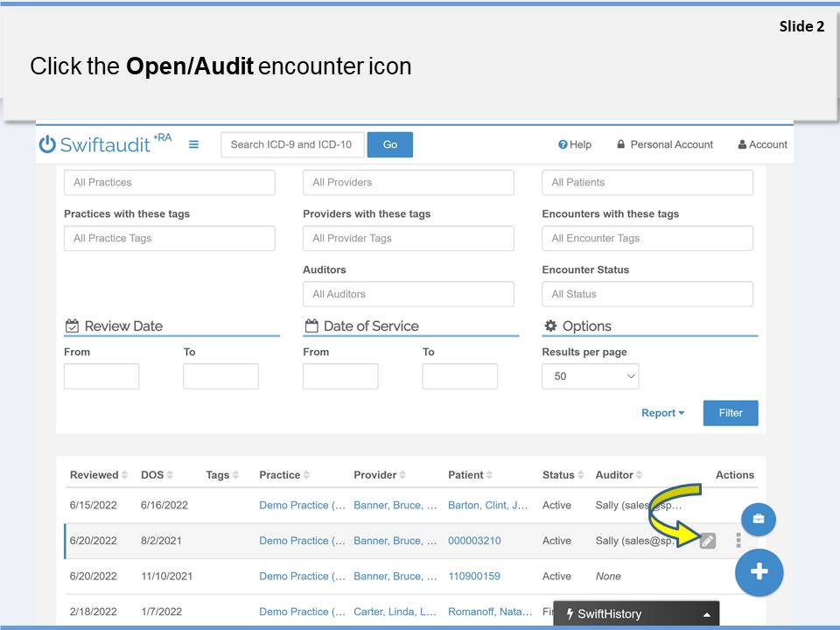Click the ICD-9 and ICD-10 search field

[x=292, y=144]
